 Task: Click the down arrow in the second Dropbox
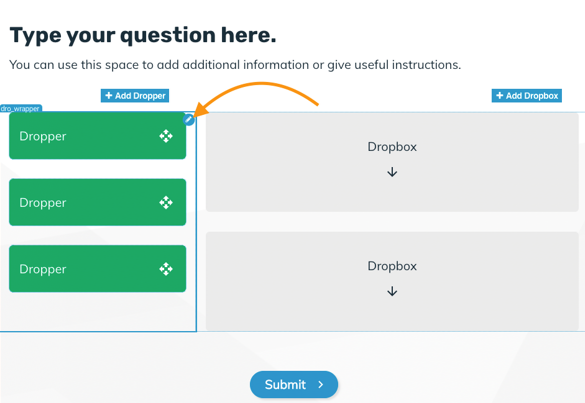tap(392, 291)
